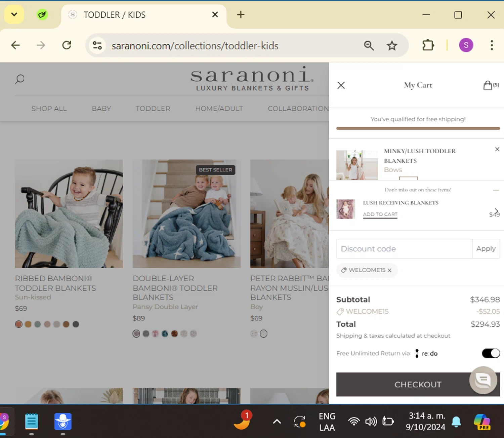Open SHOP ALL menu
Viewport: 504px width, 438px height.
click(x=49, y=109)
